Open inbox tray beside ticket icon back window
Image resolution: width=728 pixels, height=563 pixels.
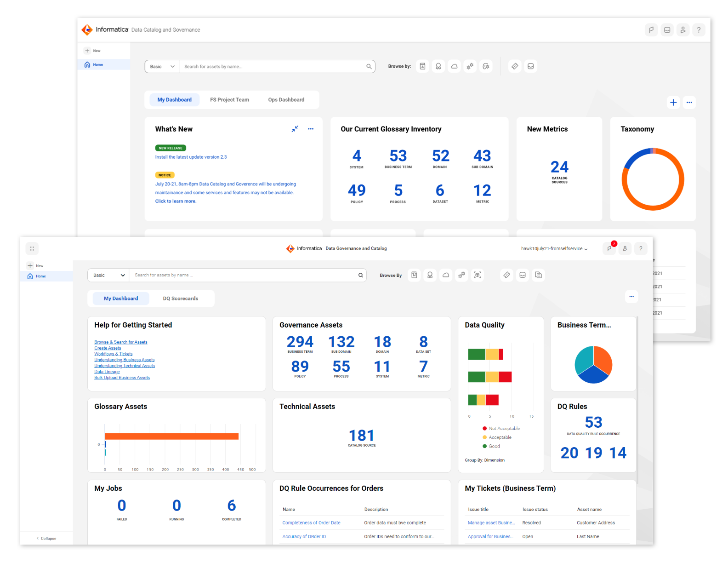pyautogui.click(x=531, y=66)
